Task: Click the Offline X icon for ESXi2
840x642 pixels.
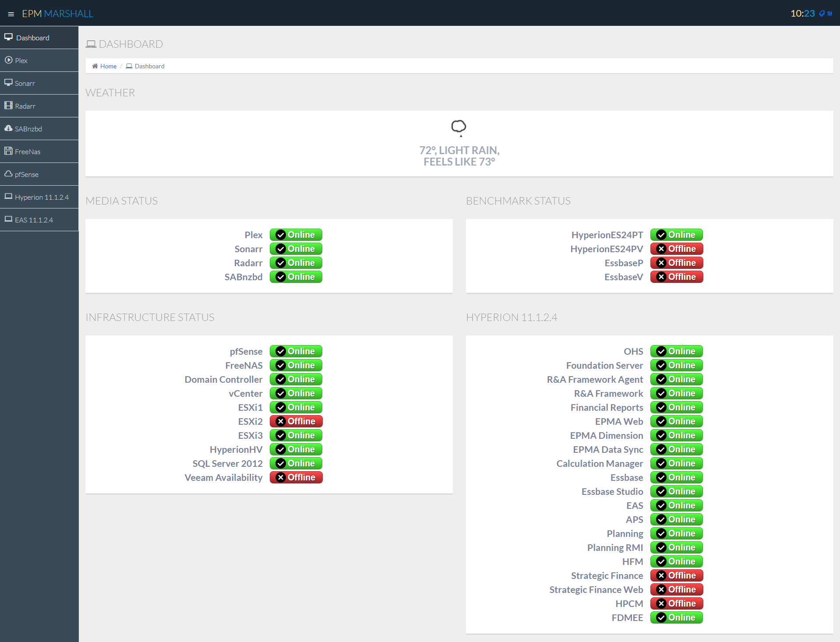Action: [x=281, y=421]
